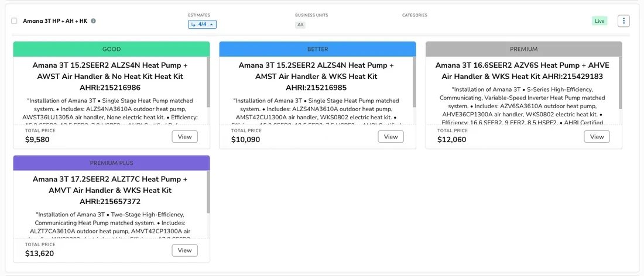Tick the Amana 3T HP + AH + HK checkbox
The width and height of the screenshot is (644, 276).
15,21
